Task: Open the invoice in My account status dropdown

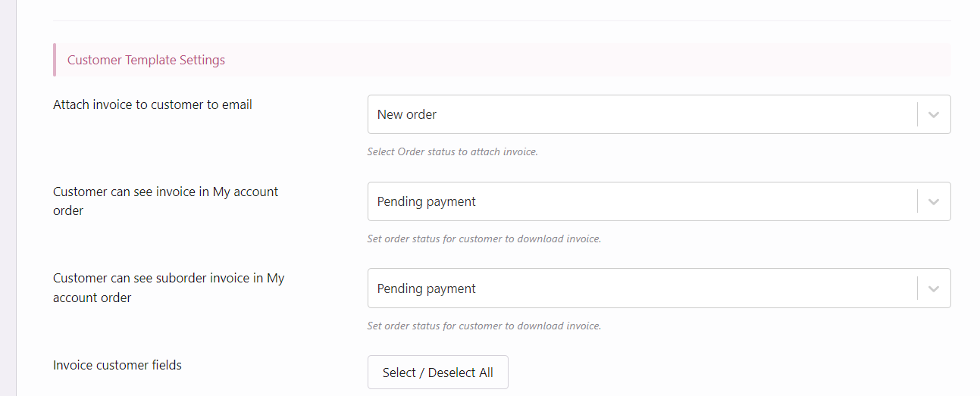Action: pos(659,201)
